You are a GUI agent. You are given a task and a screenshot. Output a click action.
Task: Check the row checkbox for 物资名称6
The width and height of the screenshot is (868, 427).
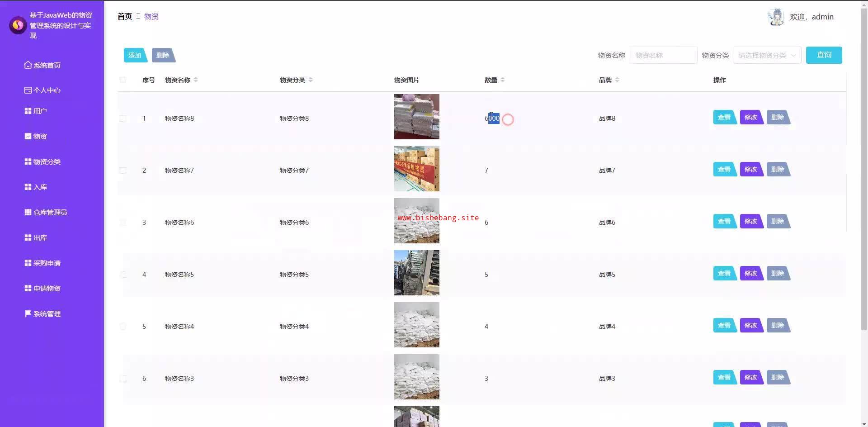[x=123, y=223]
